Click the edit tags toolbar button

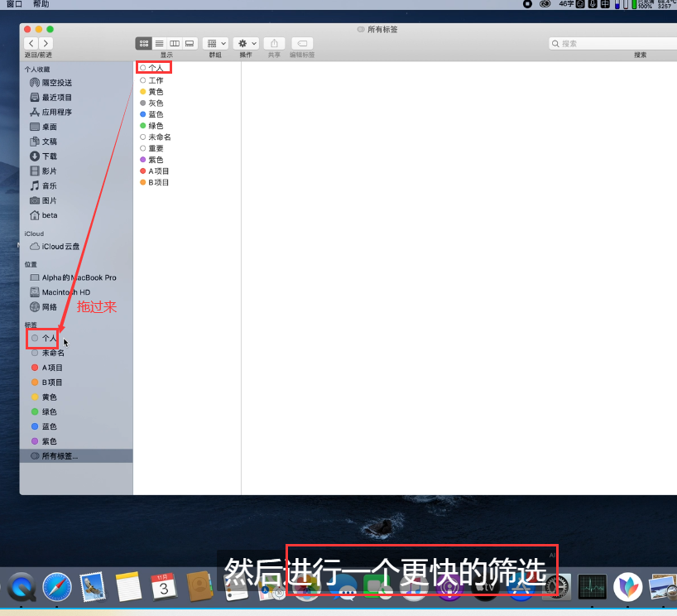click(x=302, y=43)
